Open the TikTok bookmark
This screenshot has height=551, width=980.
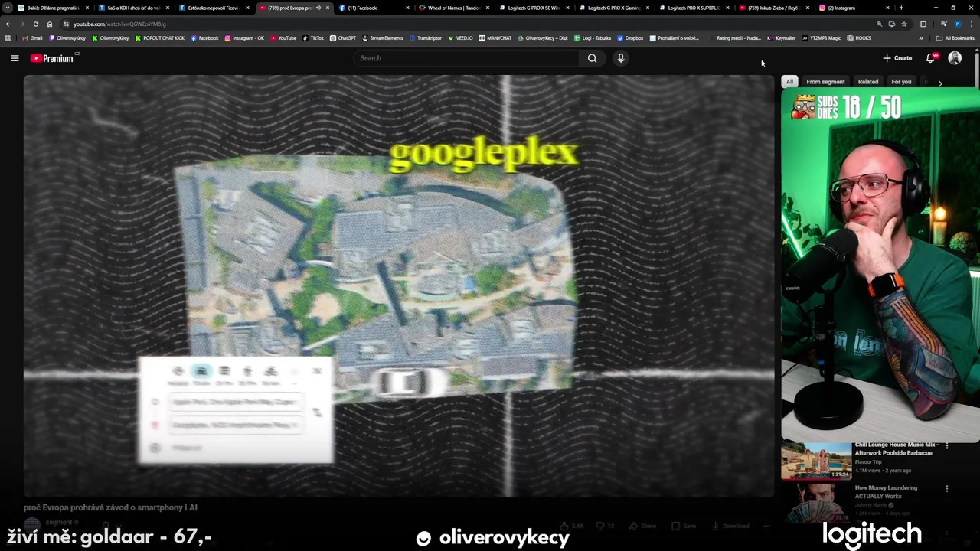tap(313, 38)
